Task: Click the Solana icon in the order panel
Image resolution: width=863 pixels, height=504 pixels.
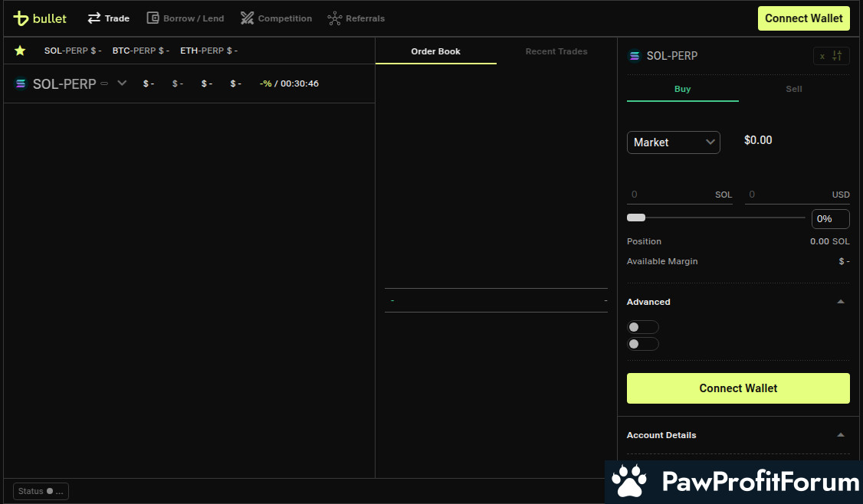Action: click(x=635, y=56)
